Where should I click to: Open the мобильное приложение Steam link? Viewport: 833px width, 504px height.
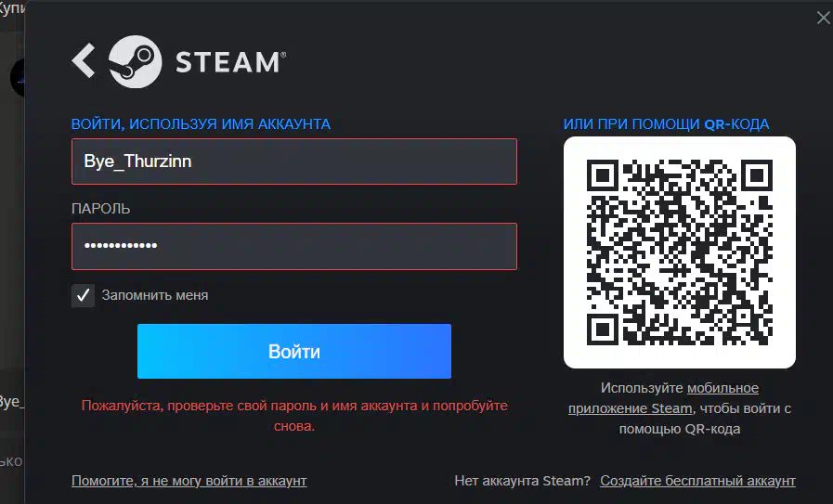tap(664, 398)
